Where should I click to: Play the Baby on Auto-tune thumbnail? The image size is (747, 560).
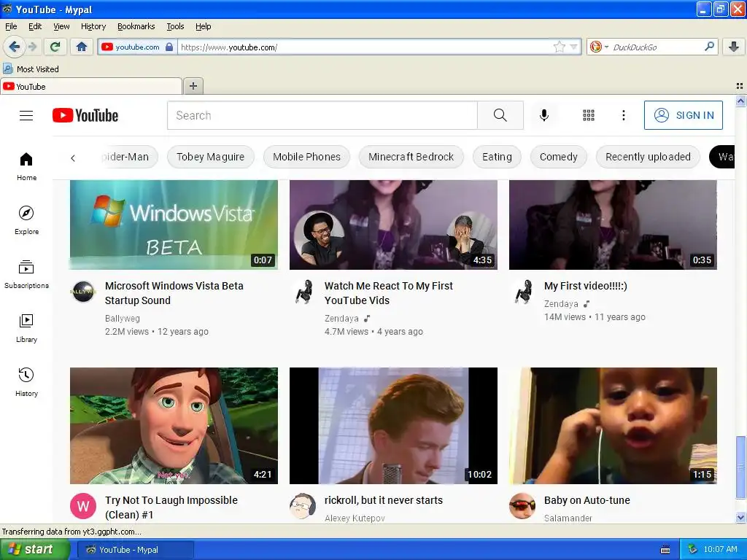pyautogui.click(x=613, y=426)
